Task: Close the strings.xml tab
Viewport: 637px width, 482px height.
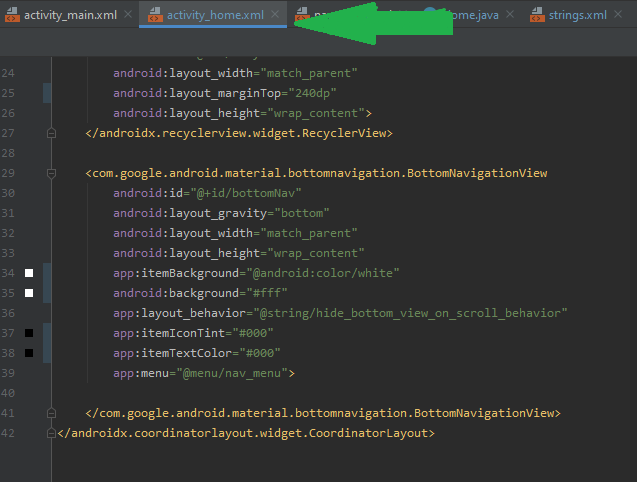Action: click(x=618, y=14)
